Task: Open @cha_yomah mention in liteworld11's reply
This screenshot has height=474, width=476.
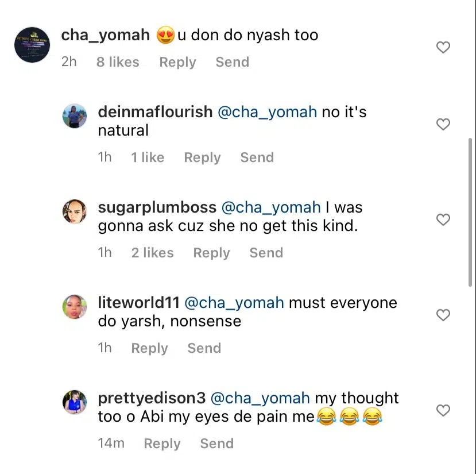Action: tap(234, 303)
